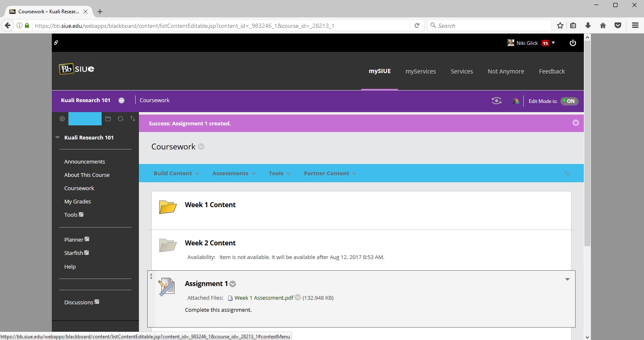Click the course menu folder view icon
Screen dimensions: 644x340
108,119
